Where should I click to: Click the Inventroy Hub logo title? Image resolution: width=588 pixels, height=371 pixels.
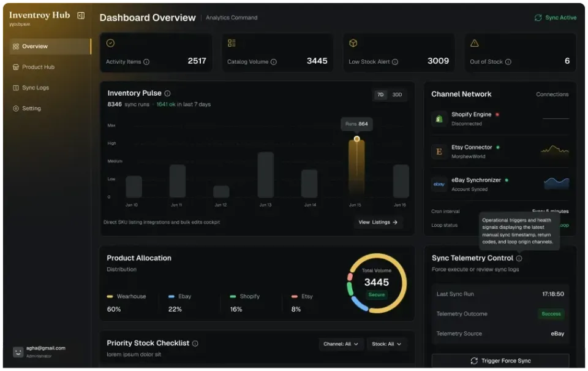pyautogui.click(x=39, y=15)
